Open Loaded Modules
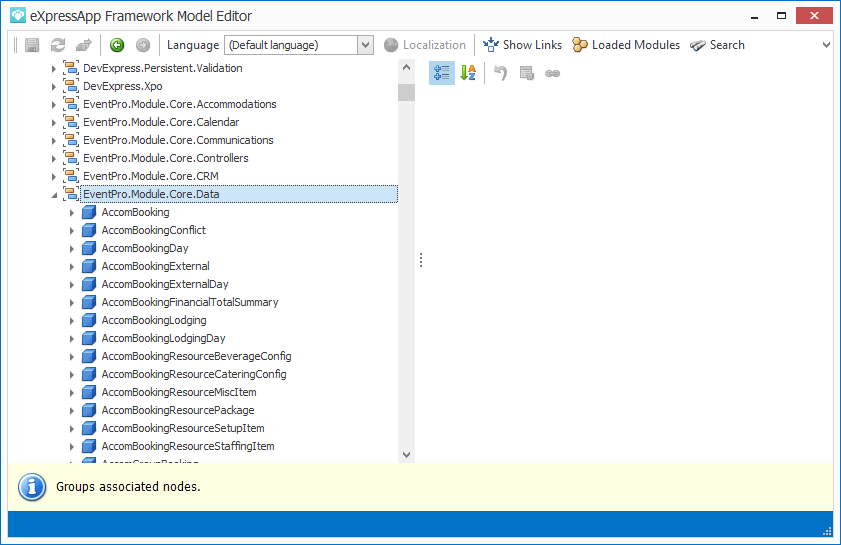Screen dimensions: 841x545 (x=626, y=45)
